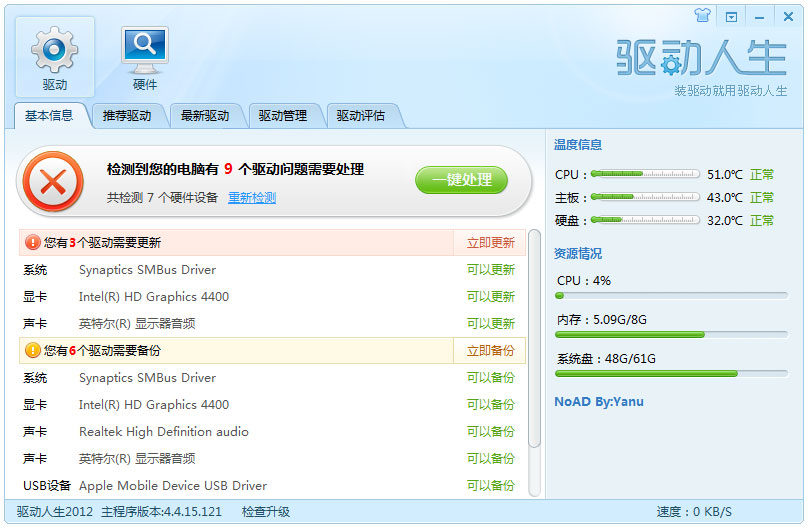The width and height of the screenshot is (809, 528).
Task: Click the 资源情况 section heading
Action: coord(578,253)
